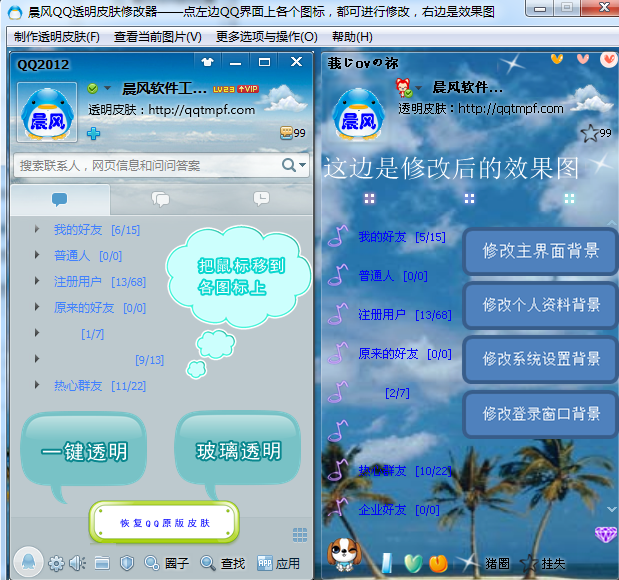The image size is (619, 580).
Task: Click the cyan dots tab icon in preview
Action: tap(569, 198)
